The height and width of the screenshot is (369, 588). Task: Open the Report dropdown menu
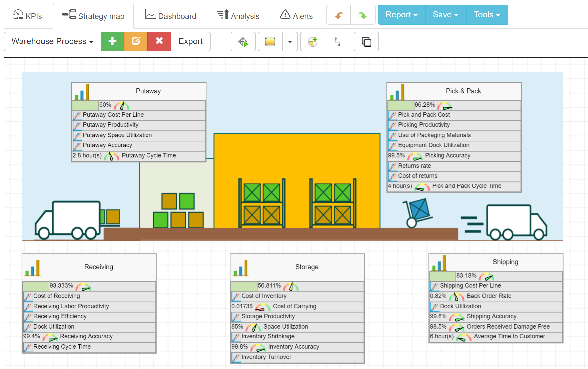click(401, 15)
